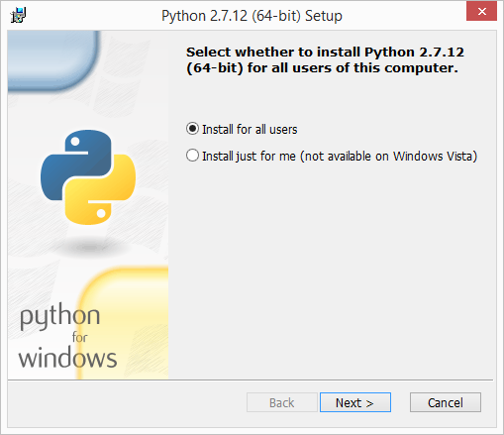Close the Python Setup window
This screenshot has height=435, width=504.
coord(481,11)
